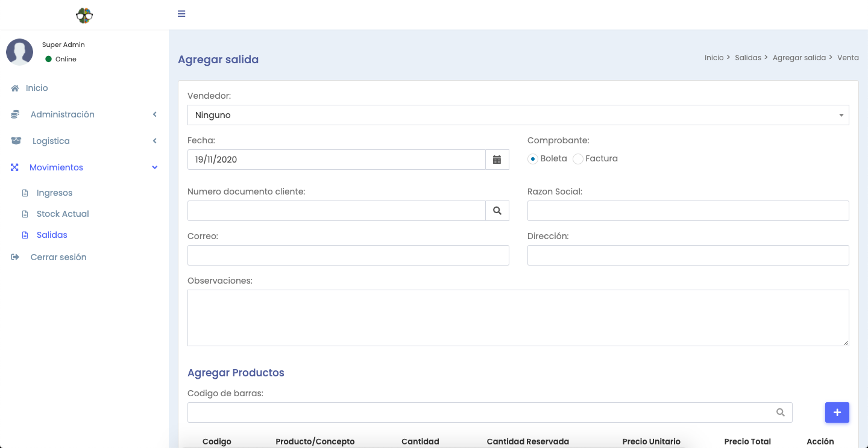
Task: Open Ingresos in the sidebar
Action: 54,193
